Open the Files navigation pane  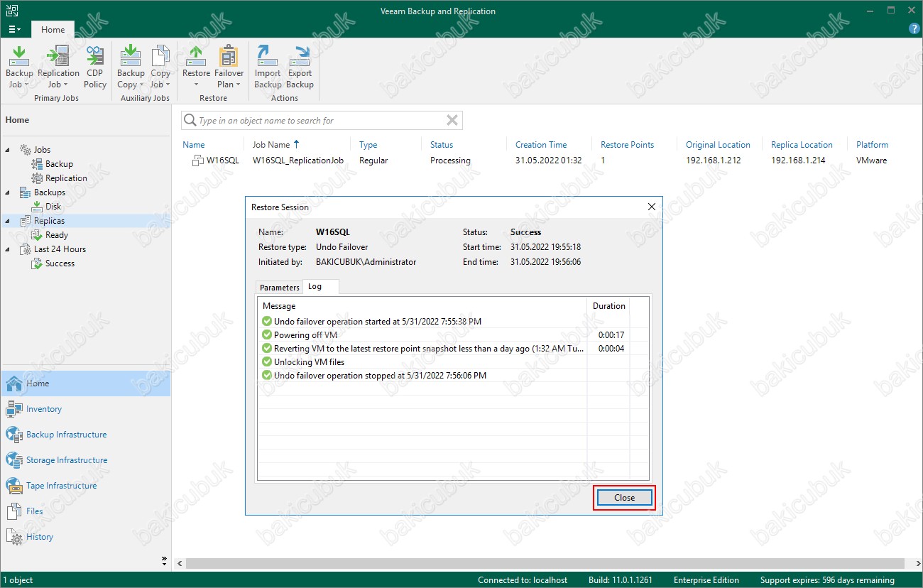coord(85,511)
